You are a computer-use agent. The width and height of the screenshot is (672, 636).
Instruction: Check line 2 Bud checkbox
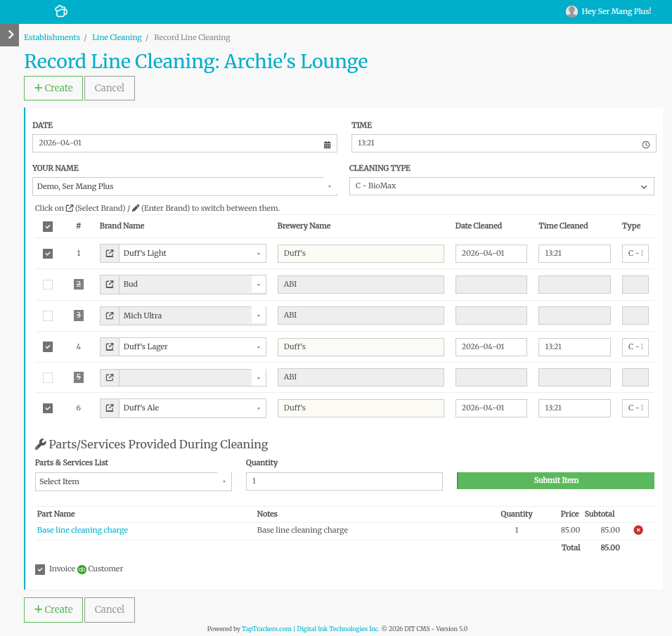[x=48, y=285]
